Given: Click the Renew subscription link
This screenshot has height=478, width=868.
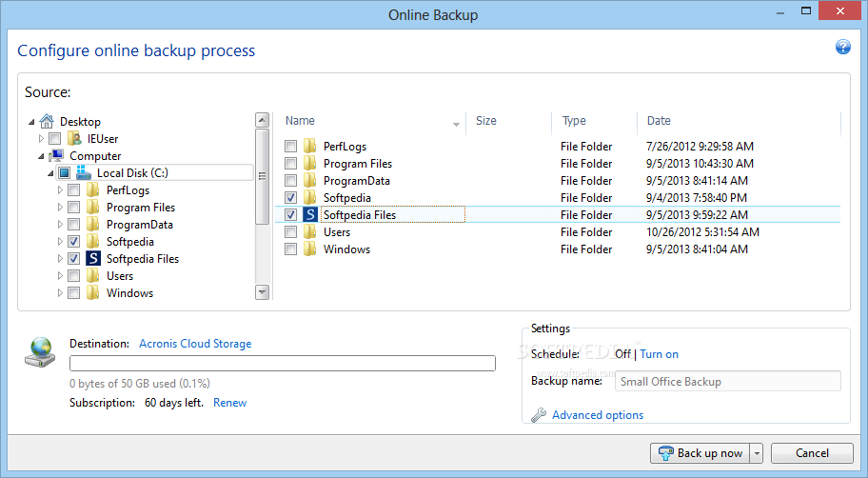Looking at the screenshot, I should (x=229, y=403).
